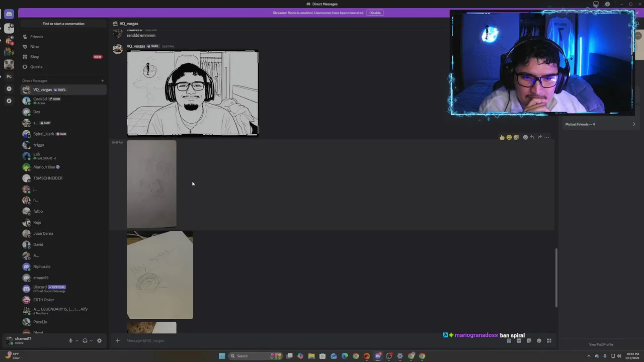This screenshot has width=644, height=362.
Task: Open the gift Nitro icon
Action: pyautogui.click(x=509, y=340)
